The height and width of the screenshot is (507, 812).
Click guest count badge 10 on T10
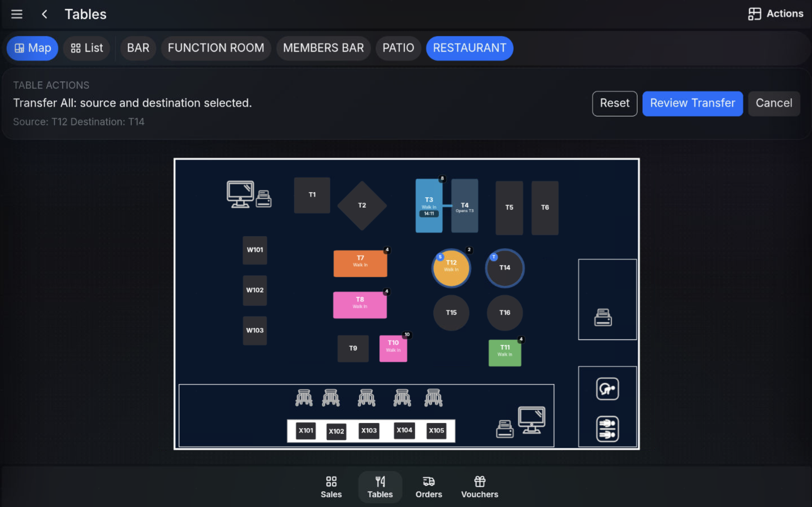(407, 334)
